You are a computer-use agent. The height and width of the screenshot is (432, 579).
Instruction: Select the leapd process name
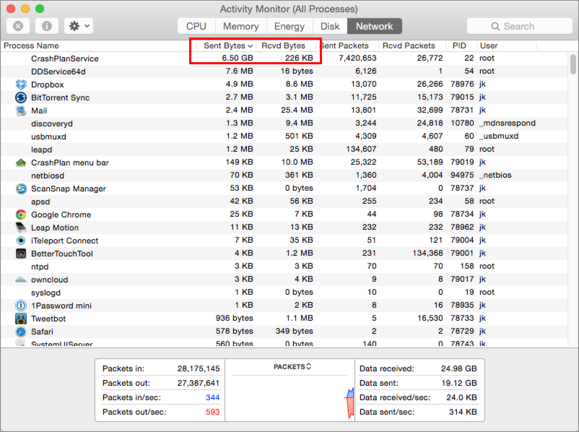41,150
